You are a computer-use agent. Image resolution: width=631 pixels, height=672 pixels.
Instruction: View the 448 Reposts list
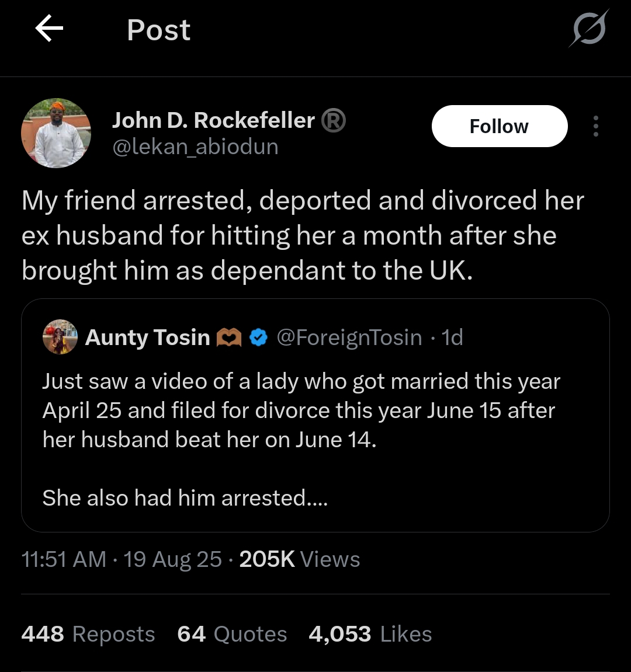click(88, 634)
